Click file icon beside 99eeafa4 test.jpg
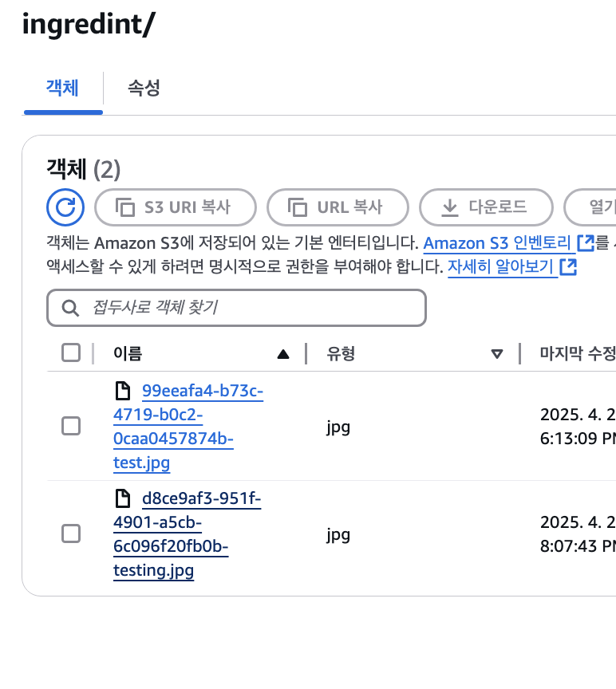The height and width of the screenshot is (689, 616). pos(123,391)
